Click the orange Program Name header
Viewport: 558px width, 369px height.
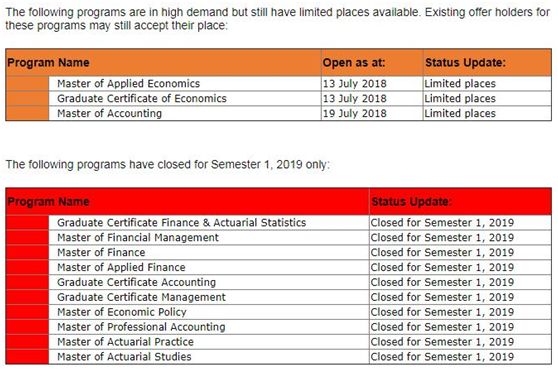pos(48,63)
